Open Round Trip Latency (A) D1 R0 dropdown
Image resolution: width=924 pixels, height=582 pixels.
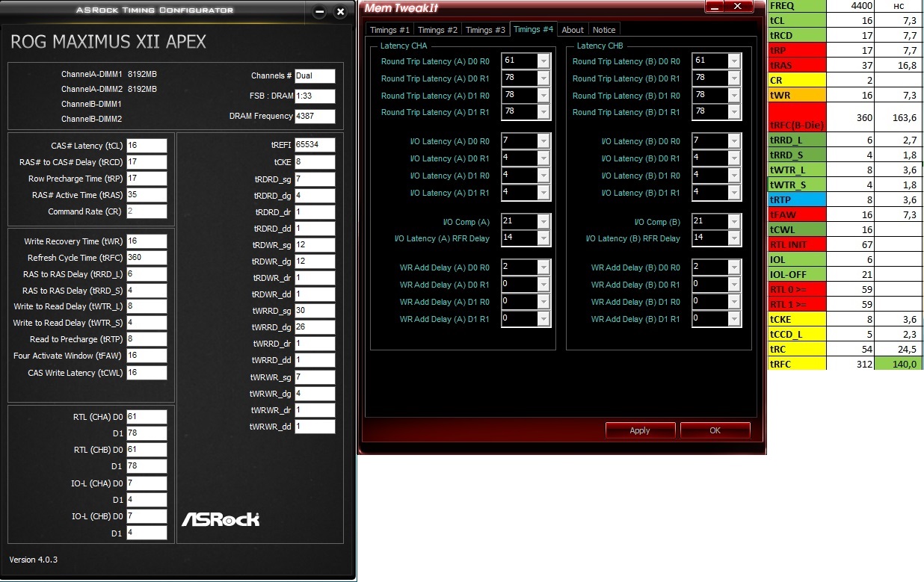[x=543, y=96]
